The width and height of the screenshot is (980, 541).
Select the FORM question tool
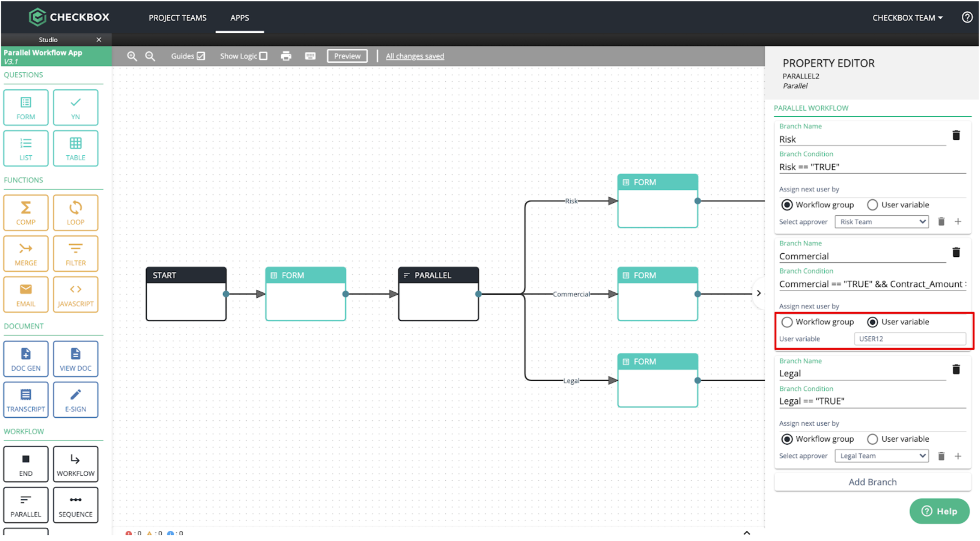(x=26, y=108)
